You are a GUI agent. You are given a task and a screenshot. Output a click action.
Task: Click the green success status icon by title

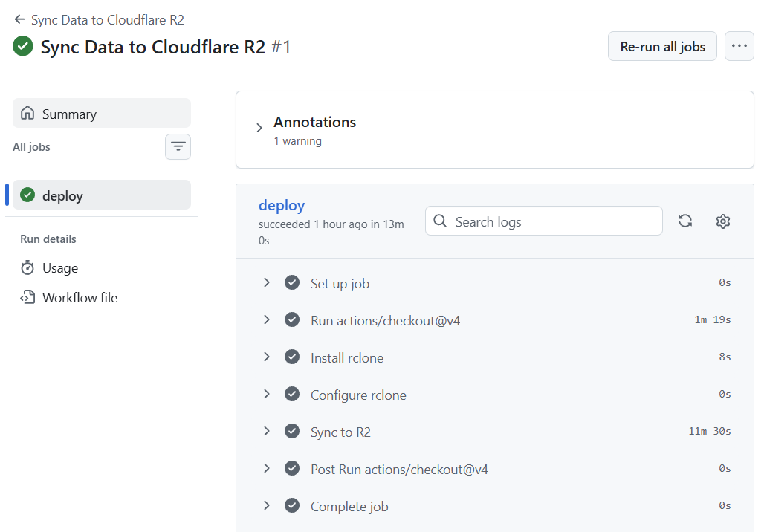[x=23, y=46]
